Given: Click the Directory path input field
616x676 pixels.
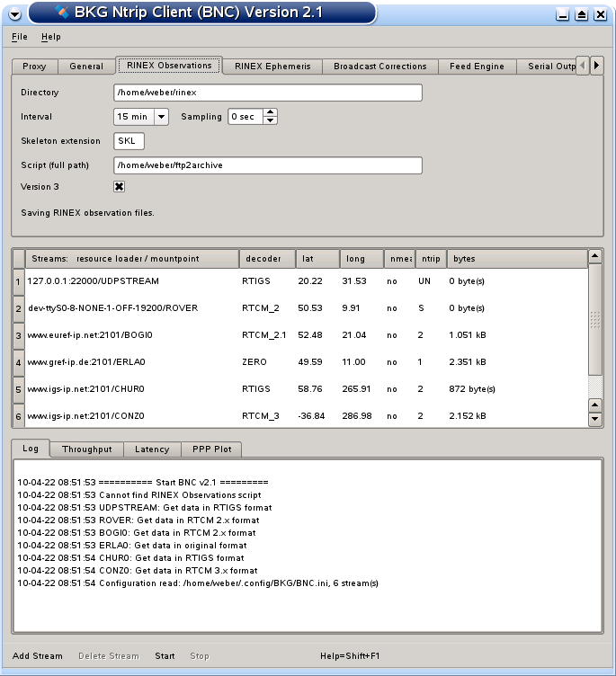Looking at the screenshot, I should point(268,93).
